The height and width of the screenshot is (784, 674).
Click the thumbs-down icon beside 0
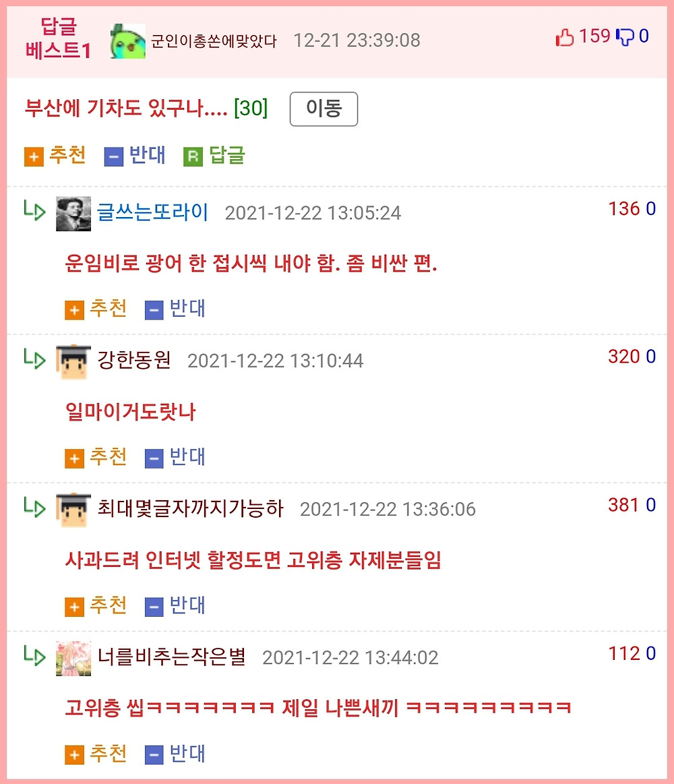tap(625, 37)
